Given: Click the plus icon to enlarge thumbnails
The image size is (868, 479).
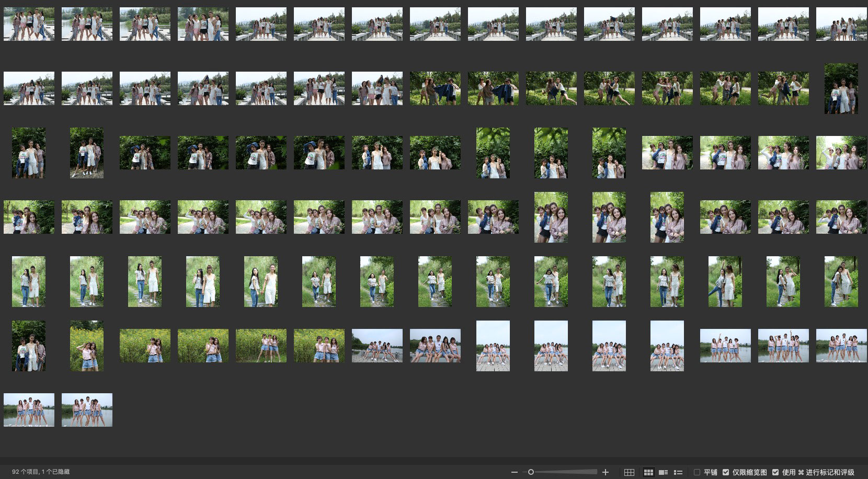Looking at the screenshot, I should tap(606, 472).
